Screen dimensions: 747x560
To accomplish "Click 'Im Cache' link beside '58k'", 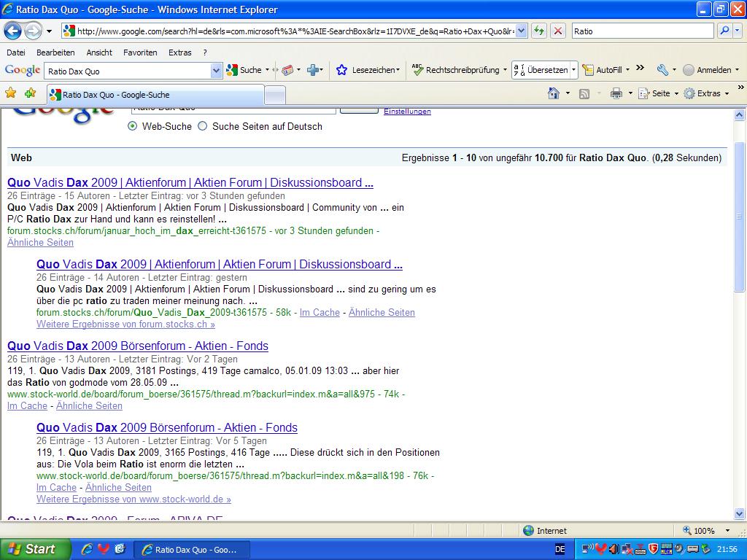I will coord(320,313).
